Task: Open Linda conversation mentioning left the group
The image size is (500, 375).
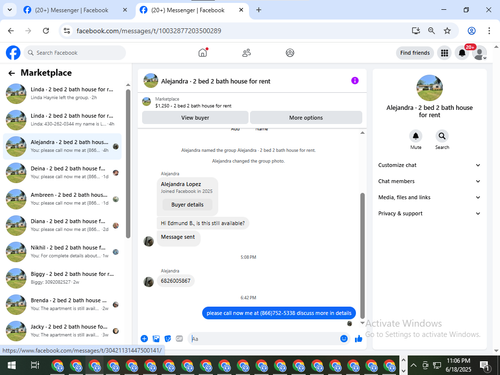Action: point(62,93)
